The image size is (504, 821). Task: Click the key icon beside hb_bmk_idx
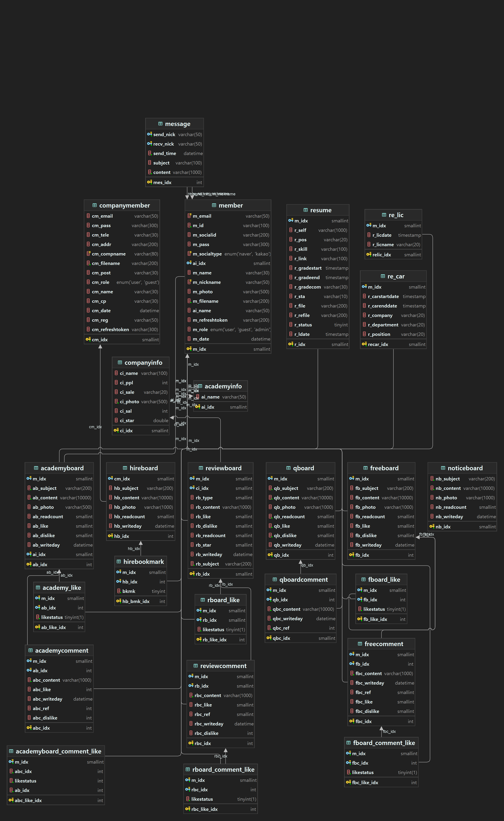[x=119, y=601]
